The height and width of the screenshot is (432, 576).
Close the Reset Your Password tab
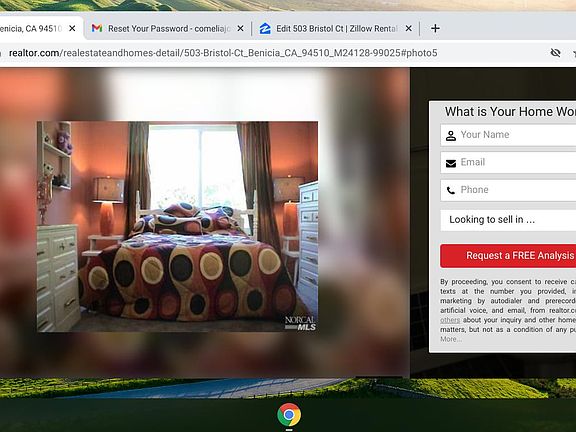[x=240, y=28]
